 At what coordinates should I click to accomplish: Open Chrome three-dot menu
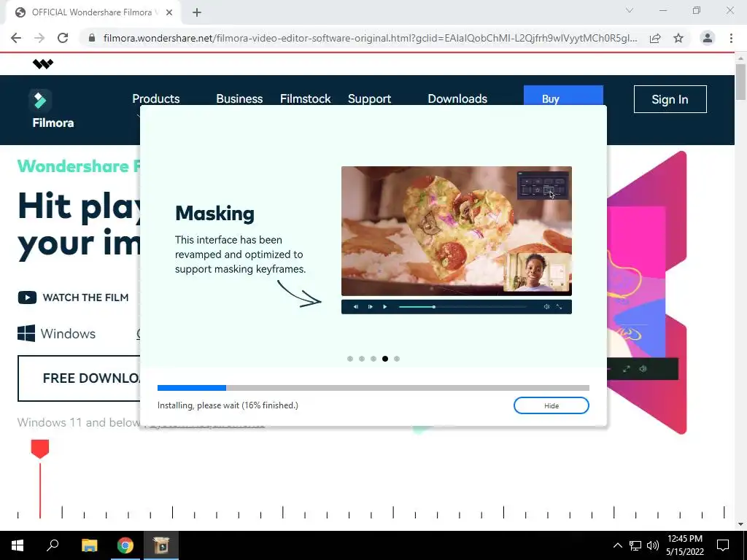click(731, 38)
